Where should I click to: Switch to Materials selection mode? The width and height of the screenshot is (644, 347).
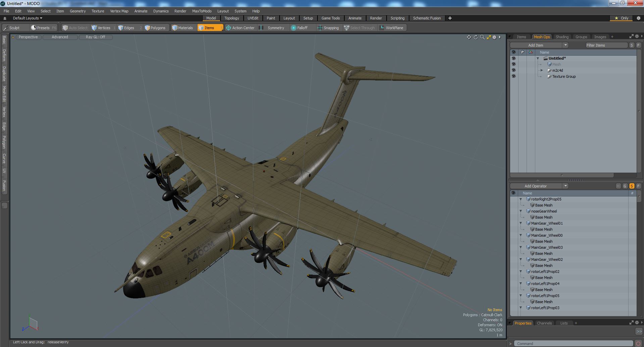pyautogui.click(x=183, y=28)
